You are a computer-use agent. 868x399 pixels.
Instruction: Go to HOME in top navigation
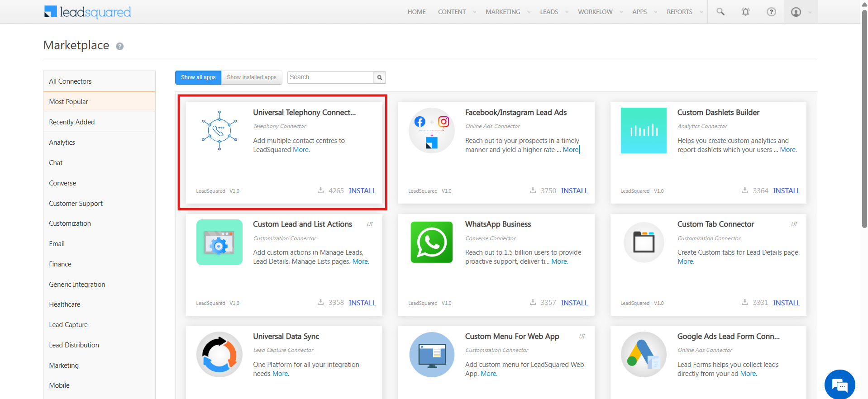[416, 12]
